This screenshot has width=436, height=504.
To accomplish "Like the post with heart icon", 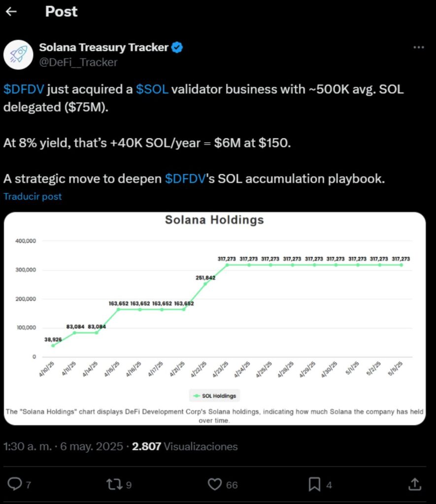I will point(215,484).
